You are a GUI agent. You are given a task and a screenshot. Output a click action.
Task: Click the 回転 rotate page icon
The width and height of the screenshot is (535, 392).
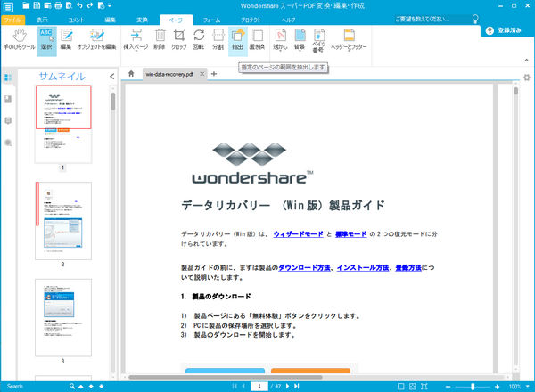pos(199,40)
